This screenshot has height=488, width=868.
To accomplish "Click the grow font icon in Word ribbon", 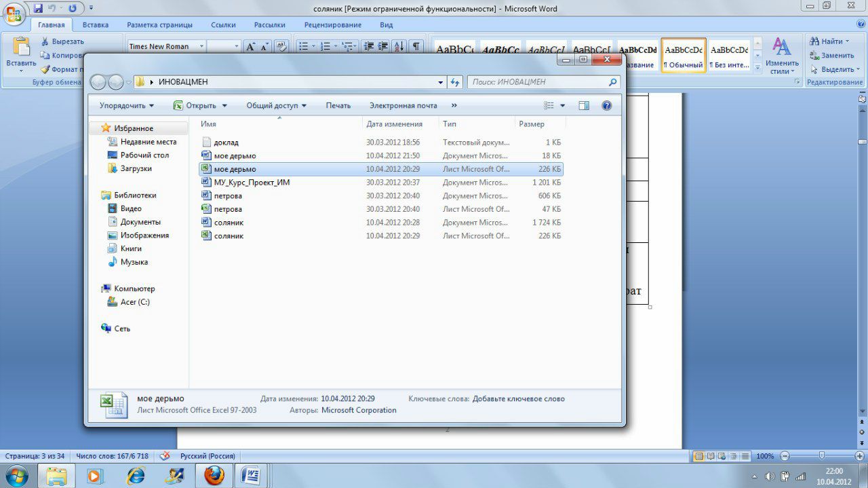I will click(x=251, y=46).
